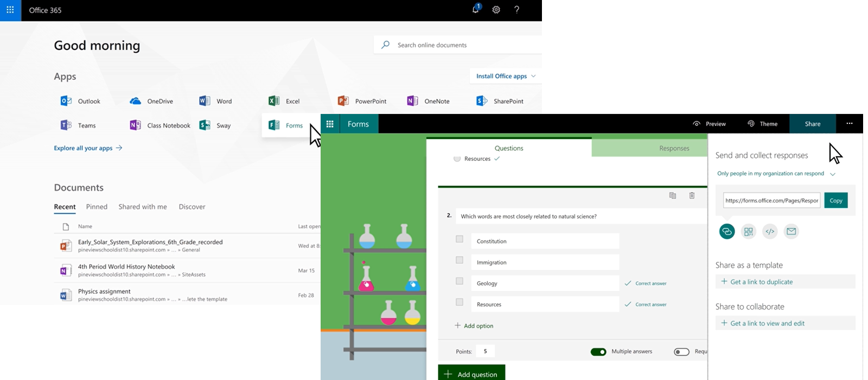Select the embed code share icon

pos(770,232)
